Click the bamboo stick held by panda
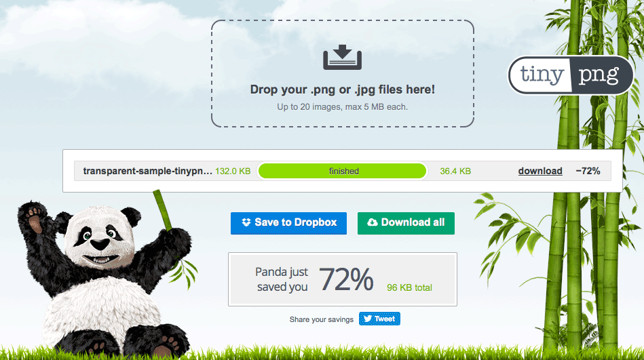Viewport: 644px width, 360px height. pyautogui.click(x=163, y=209)
